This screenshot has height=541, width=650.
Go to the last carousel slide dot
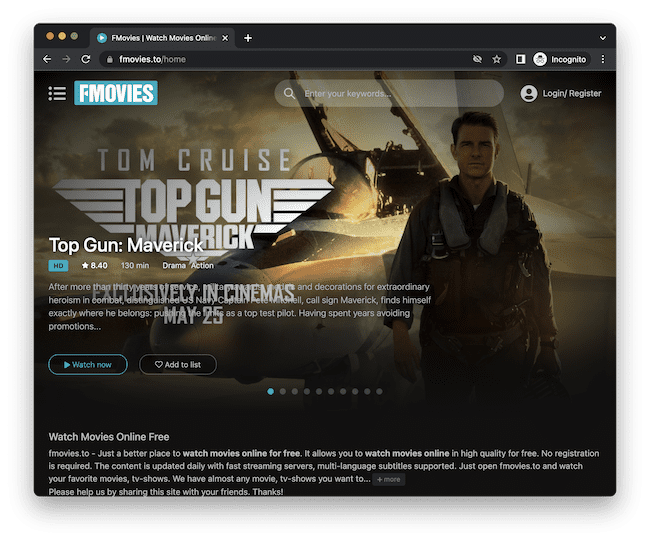click(379, 391)
